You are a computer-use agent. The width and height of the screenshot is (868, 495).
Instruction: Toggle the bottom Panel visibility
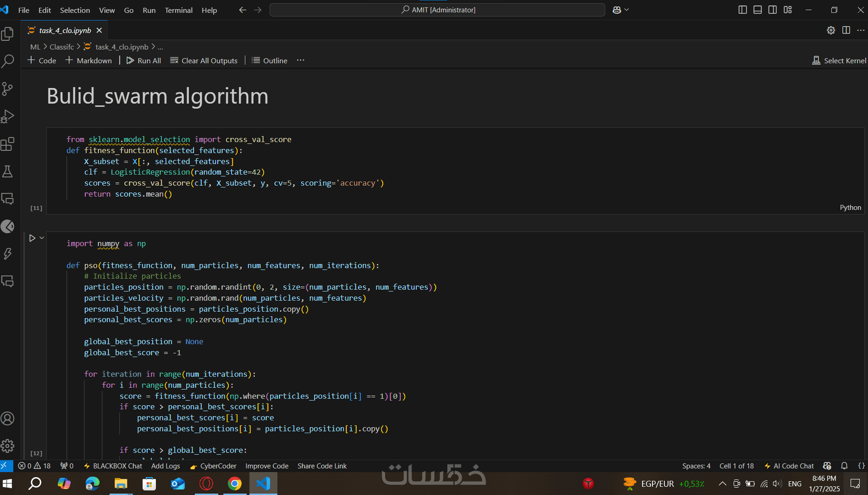pos(758,10)
